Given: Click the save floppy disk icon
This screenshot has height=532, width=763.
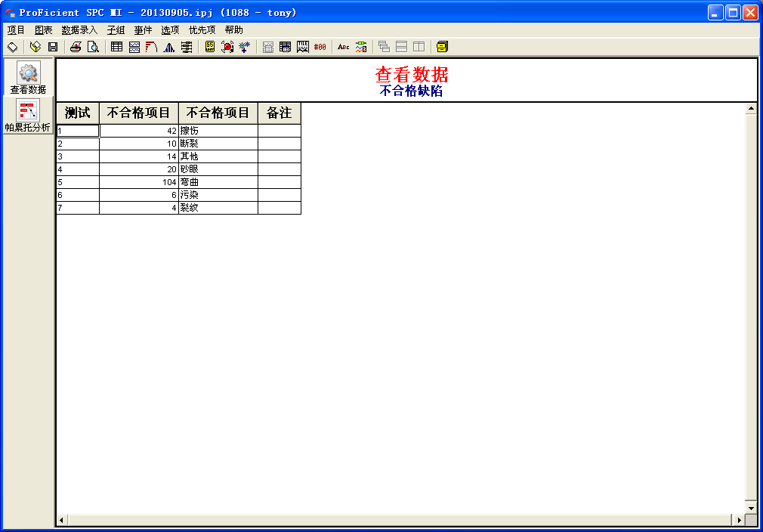Looking at the screenshot, I should tap(53, 47).
